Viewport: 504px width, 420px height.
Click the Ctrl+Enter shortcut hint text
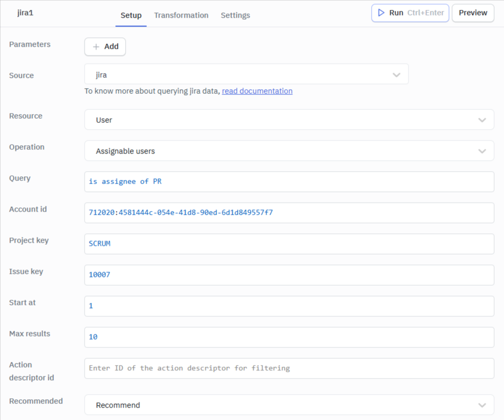pos(426,13)
